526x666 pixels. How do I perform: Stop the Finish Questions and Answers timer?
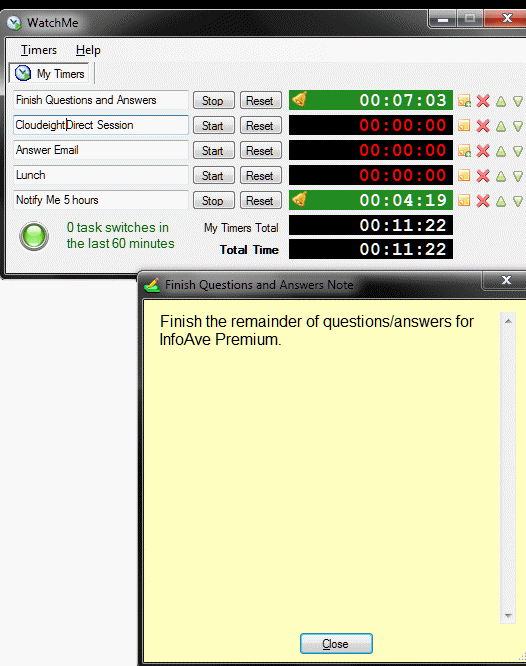tap(214, 101)
